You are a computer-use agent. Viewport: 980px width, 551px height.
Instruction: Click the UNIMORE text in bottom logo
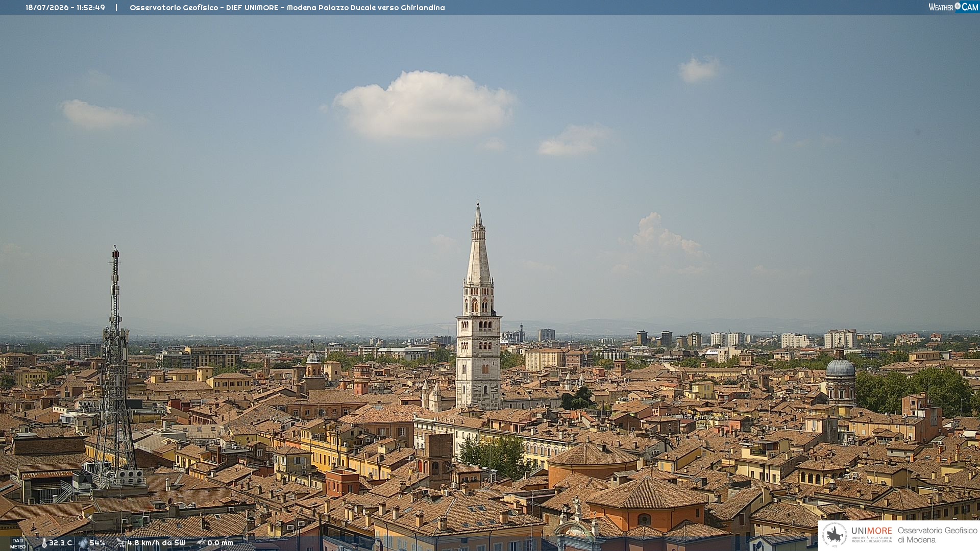pyautogui.click(x=871, y=531)
